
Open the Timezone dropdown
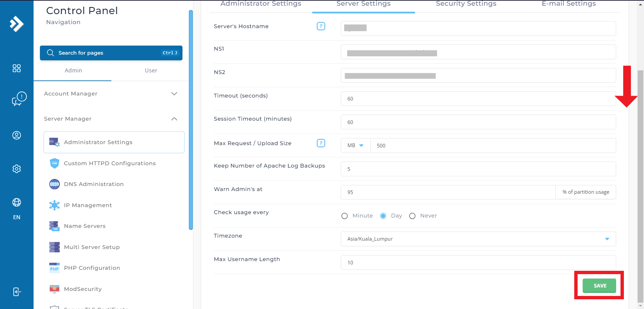pos(478,239)
